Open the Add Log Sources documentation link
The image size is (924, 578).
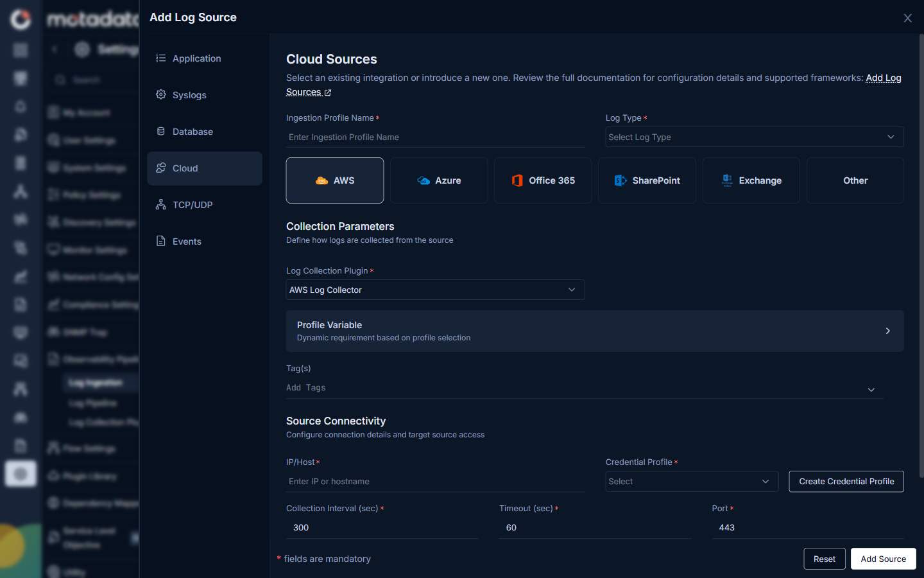click(x=884, y=78)
